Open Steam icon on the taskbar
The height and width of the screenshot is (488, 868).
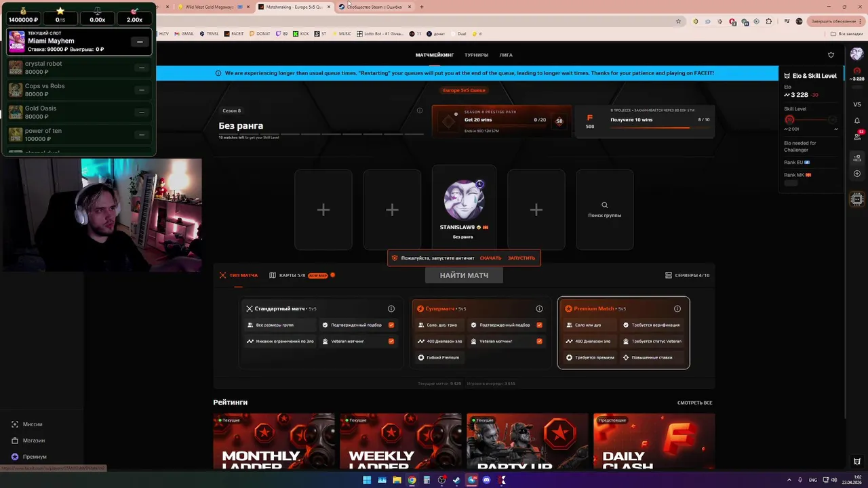coord(456,480)
